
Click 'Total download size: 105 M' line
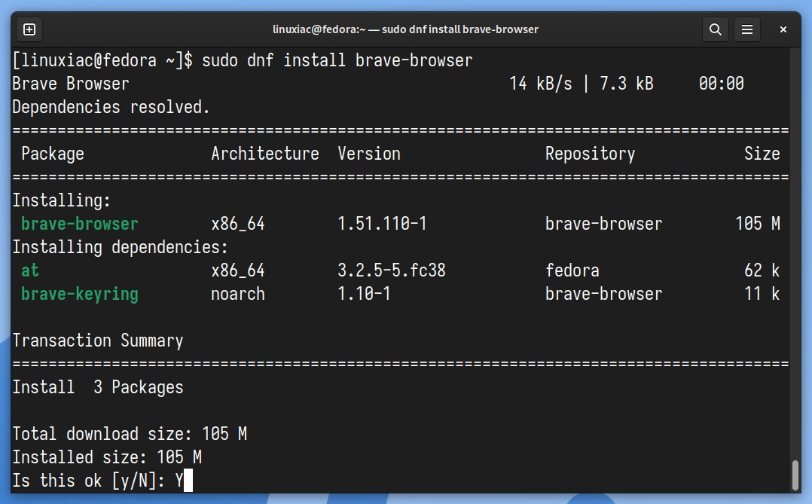(130, 434)
